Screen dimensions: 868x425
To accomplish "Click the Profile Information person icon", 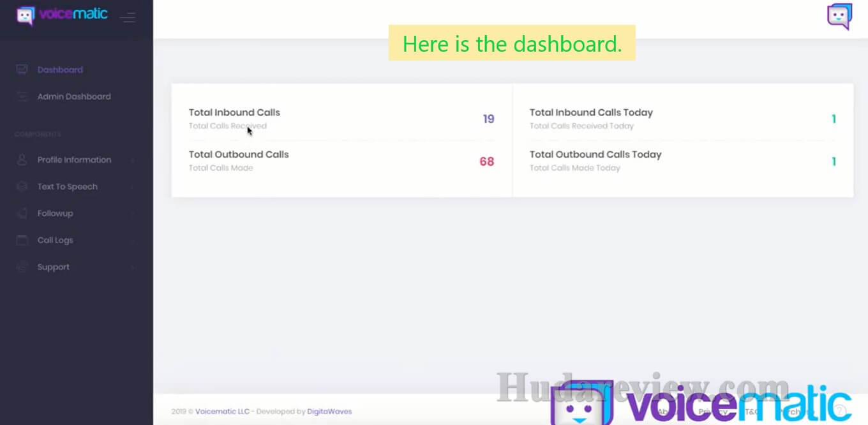I will pyautogui.click(x=22, y=160).
